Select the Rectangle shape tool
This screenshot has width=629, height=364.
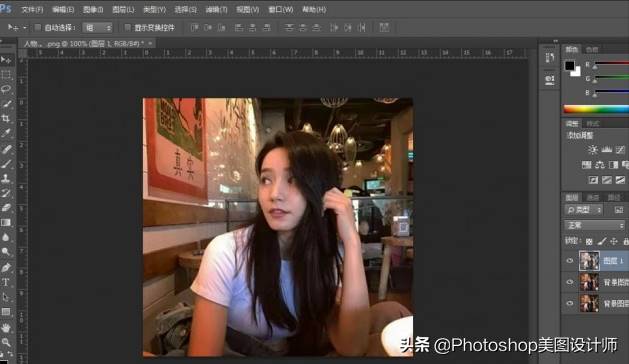(6, 312)
